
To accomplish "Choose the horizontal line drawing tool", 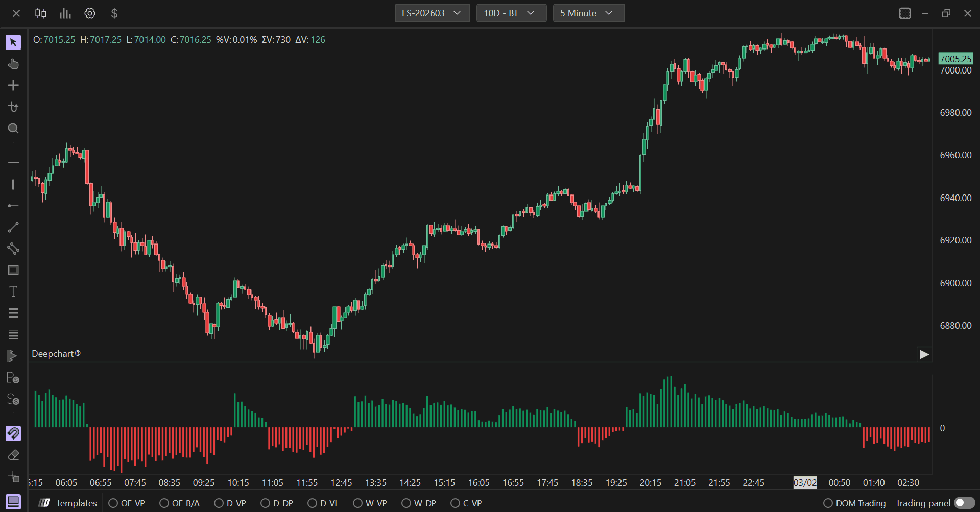I will pyautogui.click(x=13, y=162).
